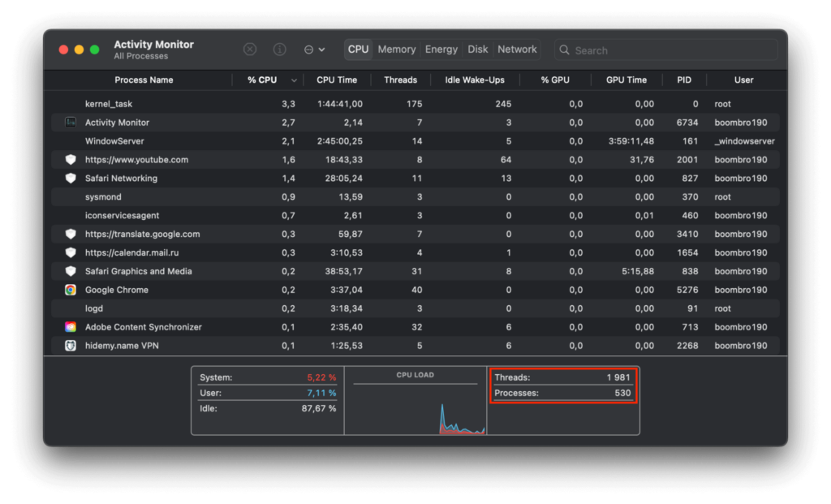Click the hidemy.name VPN icon
831x504 pixels.
[71, 346]
